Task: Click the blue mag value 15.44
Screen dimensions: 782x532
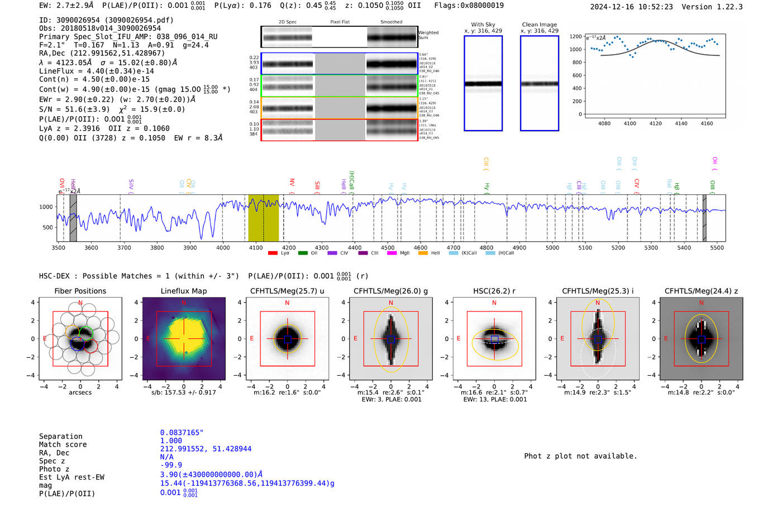Action: [247, 483]
